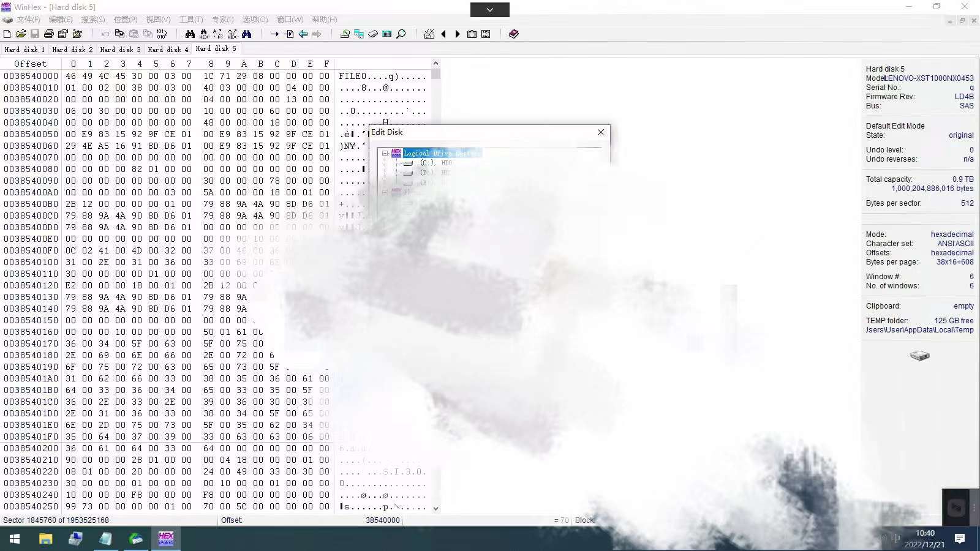Go to offset with the arrow icon
This screenshot has width=980, height=551.
coord(274,34)
